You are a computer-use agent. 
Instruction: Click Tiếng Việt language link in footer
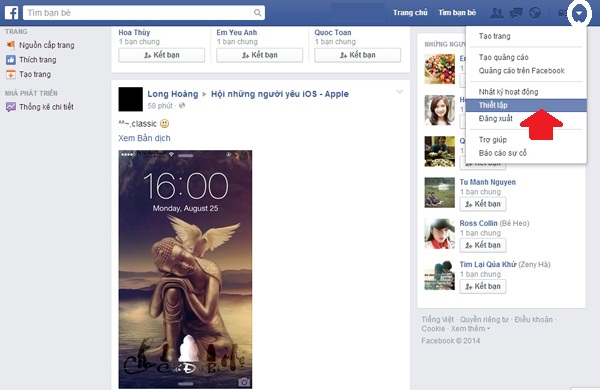(x=438, y=320)
